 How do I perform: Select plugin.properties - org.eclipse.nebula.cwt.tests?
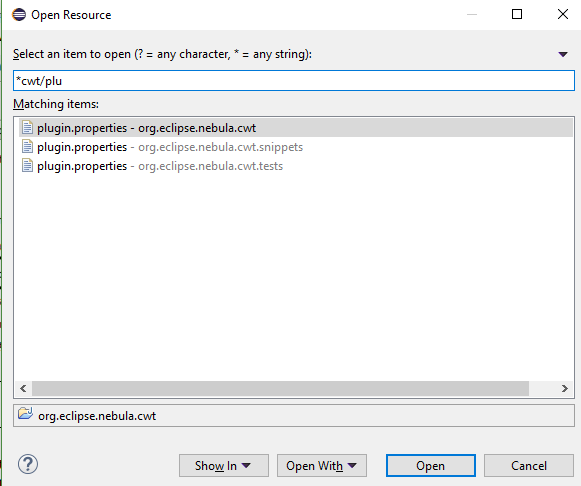160,166
